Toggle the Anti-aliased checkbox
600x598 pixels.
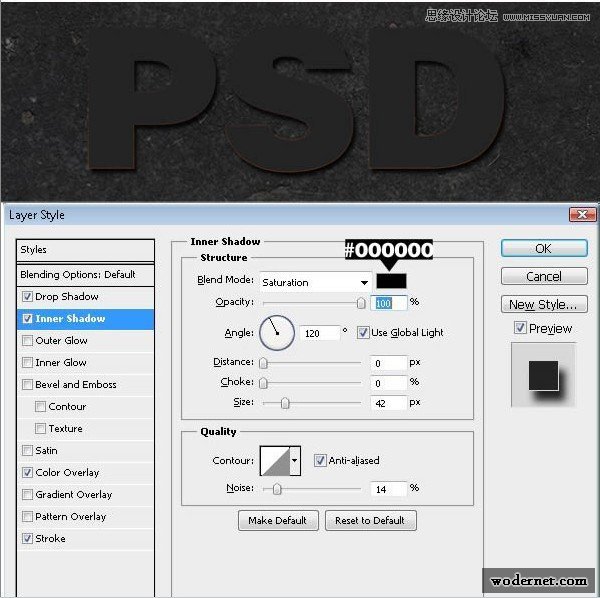pyautogui.click(x=320, y=460)
